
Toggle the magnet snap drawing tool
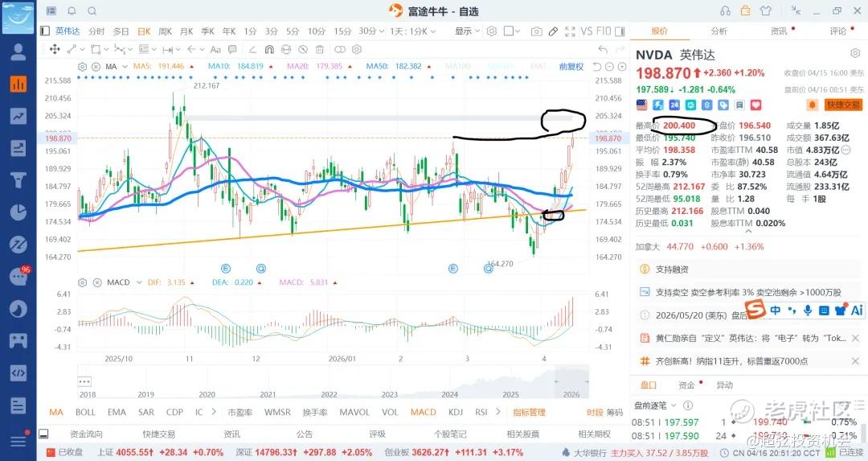[x=269, y=49]
